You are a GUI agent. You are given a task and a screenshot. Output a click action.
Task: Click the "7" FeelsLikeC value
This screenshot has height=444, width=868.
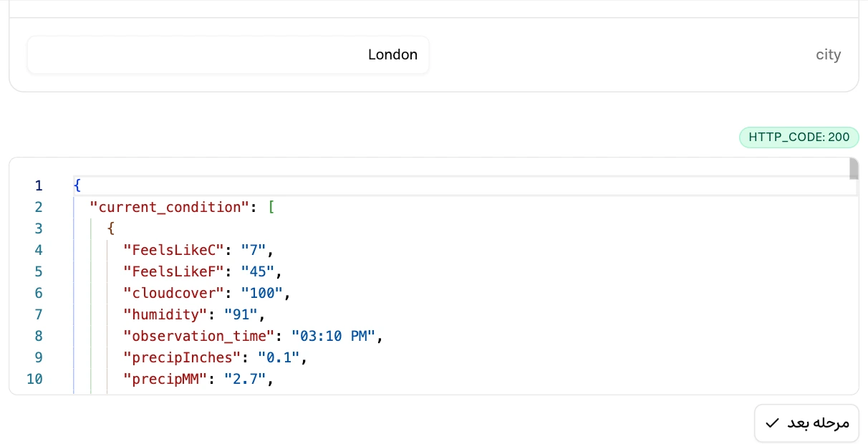tap(254, 251)
